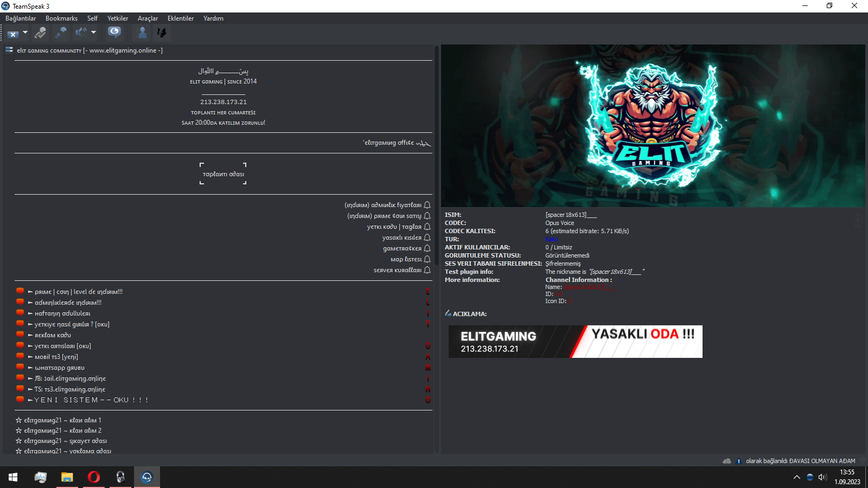Click the bell icon beside 'server kuralları'

[x=427, y=270]
